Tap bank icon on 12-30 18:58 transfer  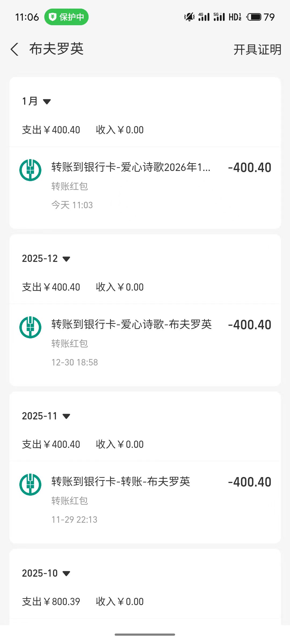[x=30, y=327]
